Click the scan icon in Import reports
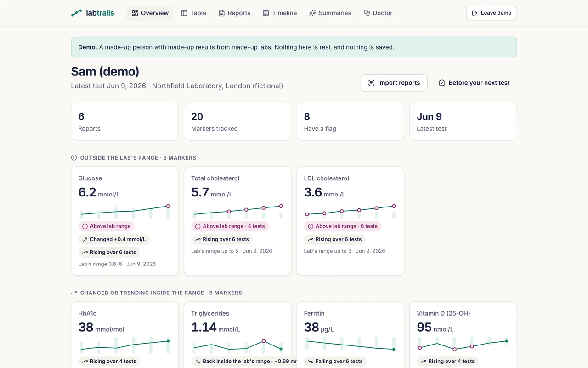 371,83
